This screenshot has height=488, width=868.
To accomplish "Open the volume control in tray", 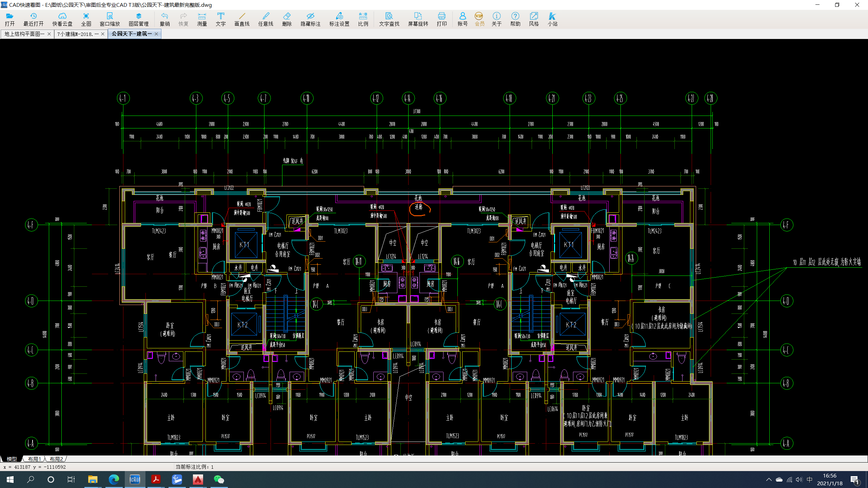I will click(x=799, y=480).
